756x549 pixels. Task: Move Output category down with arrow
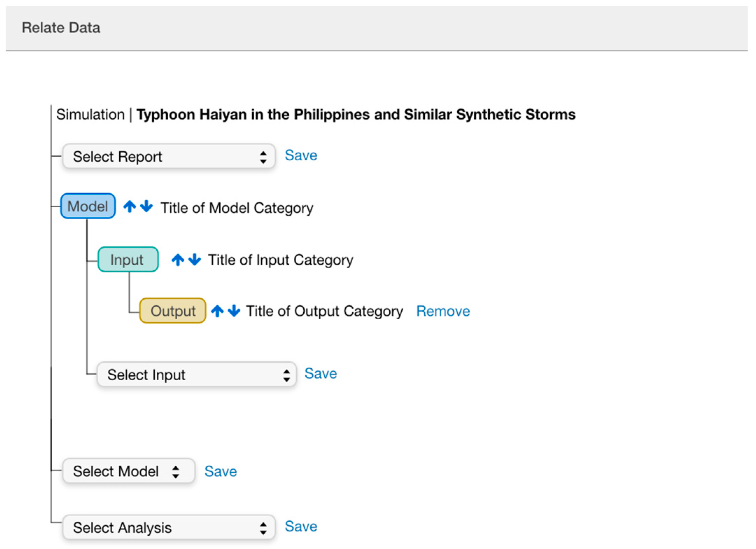click(x=234, y=311)
